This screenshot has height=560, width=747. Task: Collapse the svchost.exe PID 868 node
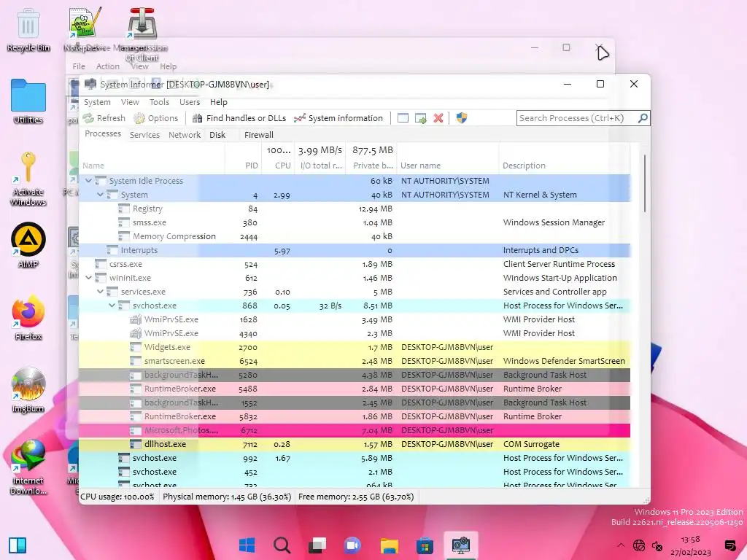[x=112, y=306]
